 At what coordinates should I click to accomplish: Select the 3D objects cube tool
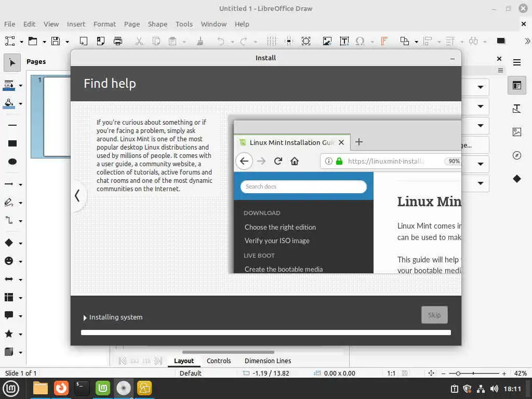coord(9,352)
